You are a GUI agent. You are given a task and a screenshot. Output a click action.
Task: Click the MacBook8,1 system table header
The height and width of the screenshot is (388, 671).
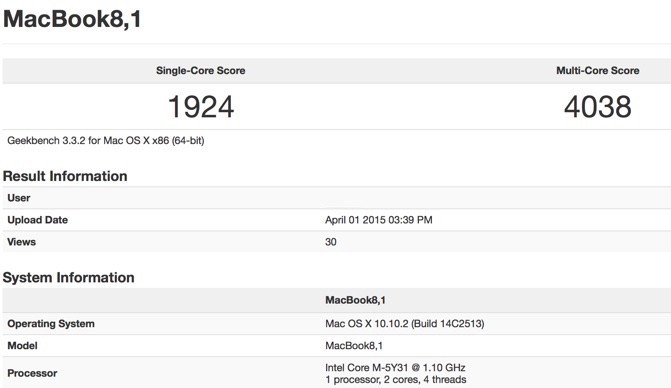[x=355, y=300]
